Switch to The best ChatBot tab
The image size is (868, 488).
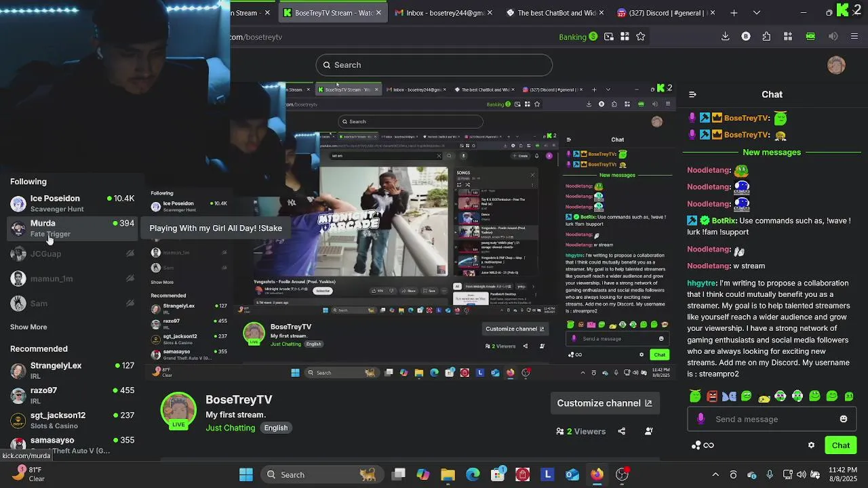(x=555, y=13)
